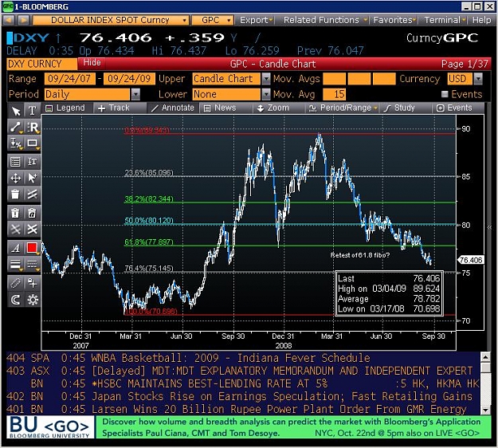
Task: Open the line thickness selector
Action: (x=15, y=264)
